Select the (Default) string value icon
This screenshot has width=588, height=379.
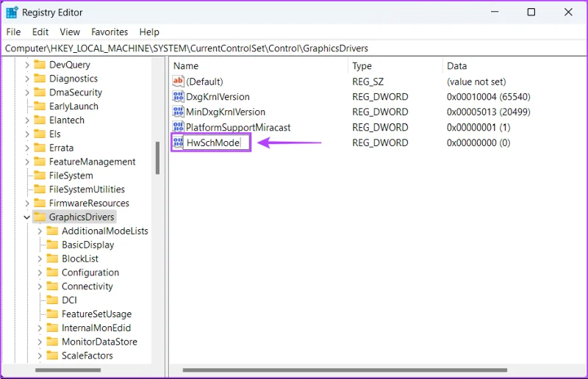[x=178, y=81]
